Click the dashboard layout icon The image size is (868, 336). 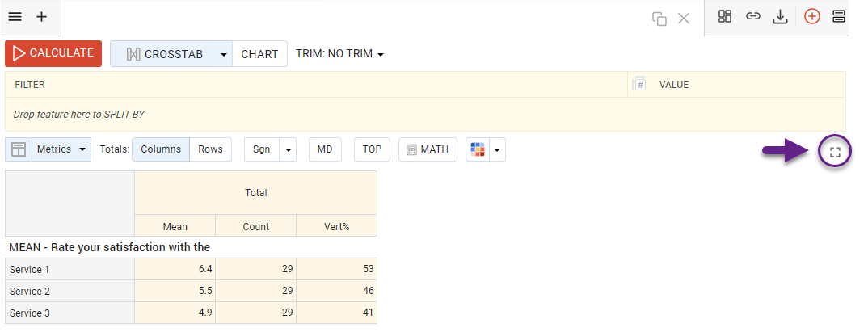725,16
